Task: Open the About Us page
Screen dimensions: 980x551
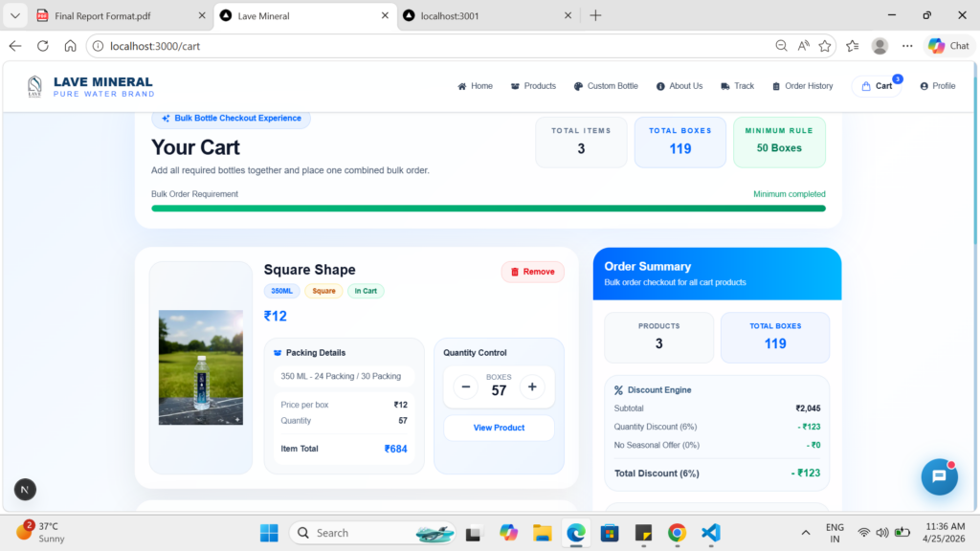Action: [x=679, y=86]
